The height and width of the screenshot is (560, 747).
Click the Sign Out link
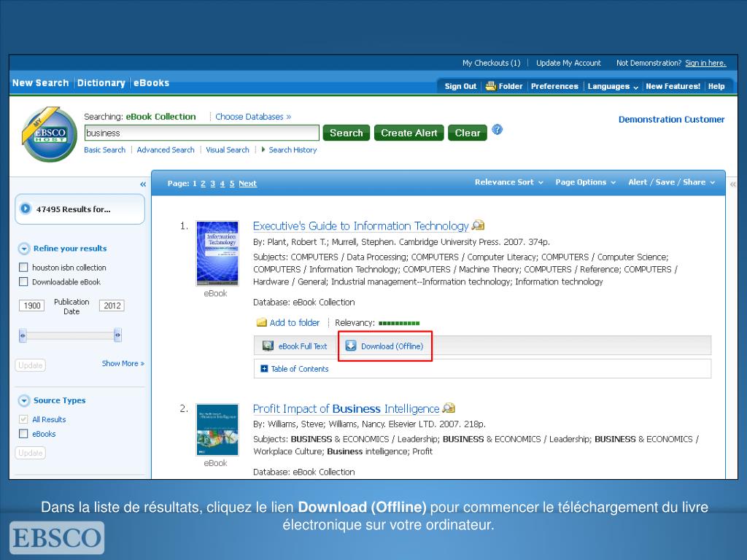(x=460, y=86)
